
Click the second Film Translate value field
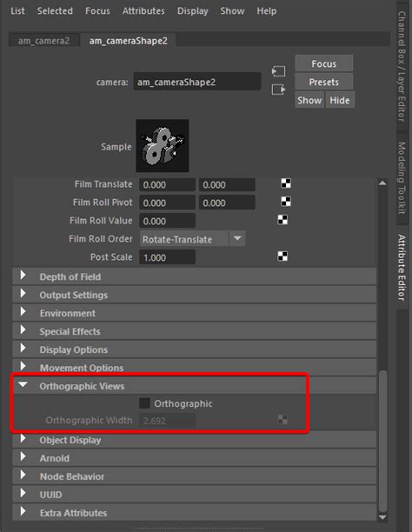coord(227,184)
